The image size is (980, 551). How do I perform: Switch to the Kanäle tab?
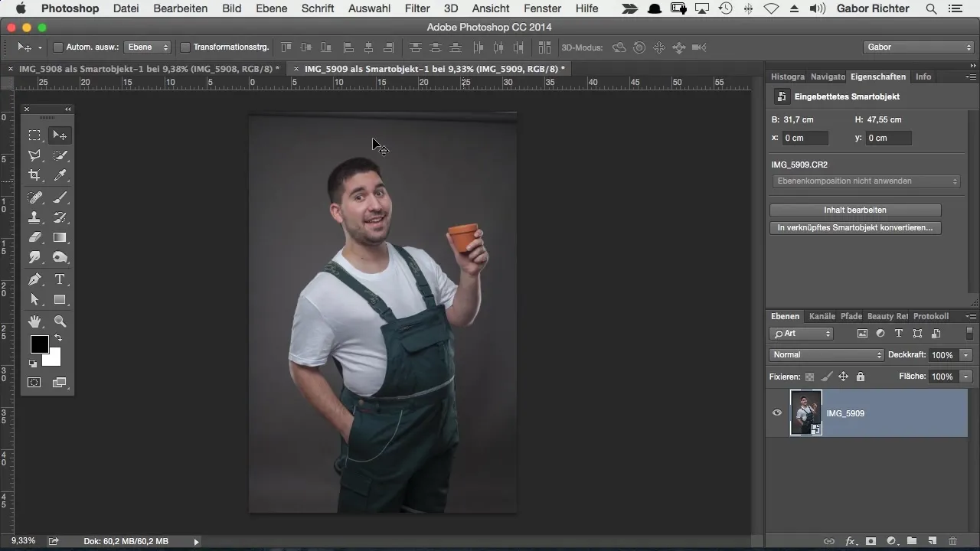(822, 316)
